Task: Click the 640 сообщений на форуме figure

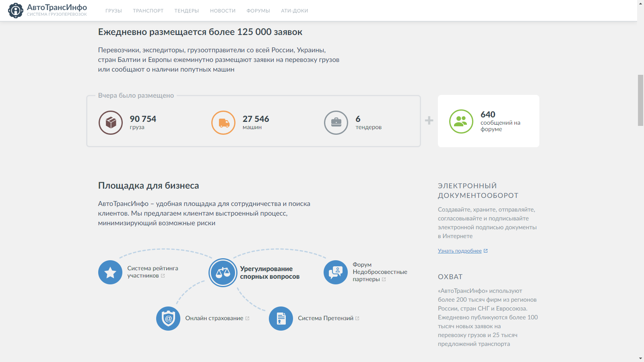Action: click(500, 121)
